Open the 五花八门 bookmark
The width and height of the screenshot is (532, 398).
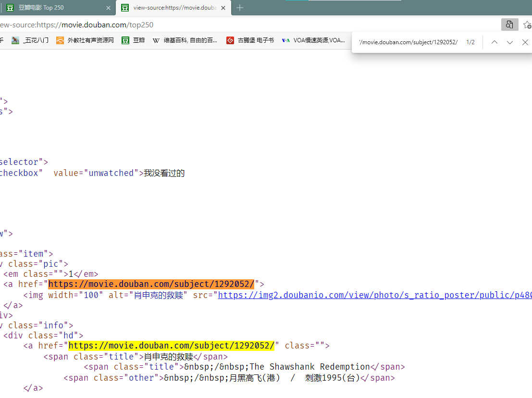(30, 40)
